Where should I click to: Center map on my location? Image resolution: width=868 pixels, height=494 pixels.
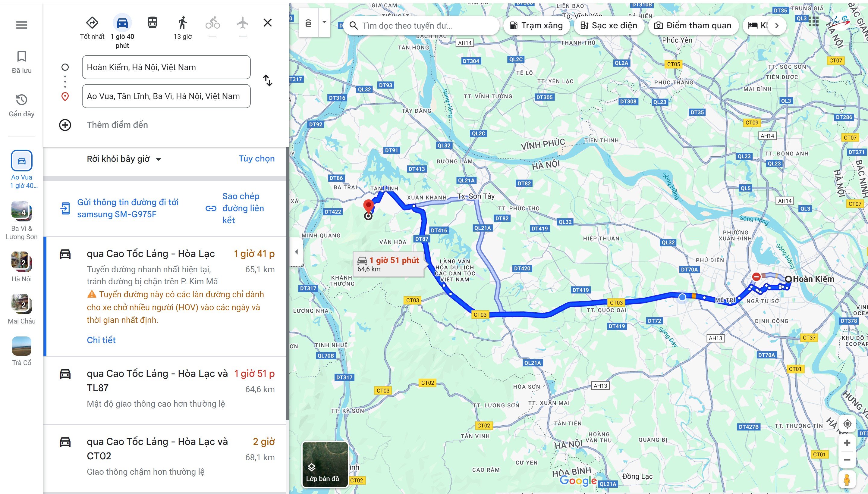(847, 424)
